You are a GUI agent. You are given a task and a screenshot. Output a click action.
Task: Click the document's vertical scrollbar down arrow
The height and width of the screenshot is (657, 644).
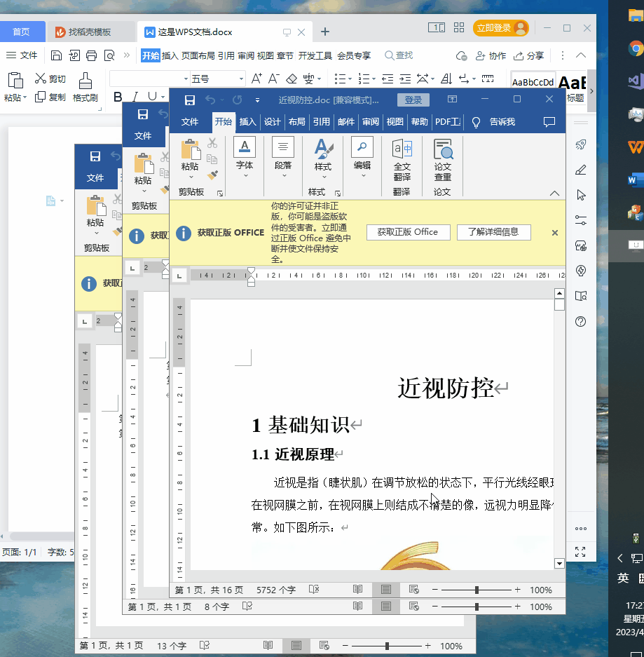coord(559,563)
